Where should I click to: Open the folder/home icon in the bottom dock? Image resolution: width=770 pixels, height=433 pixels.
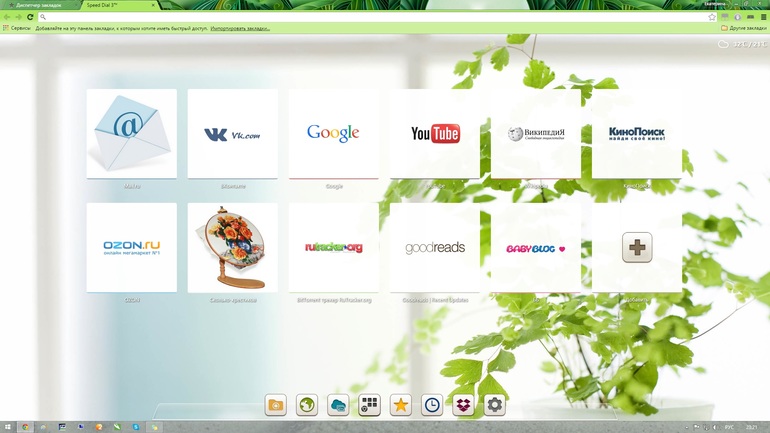point(276,405)
